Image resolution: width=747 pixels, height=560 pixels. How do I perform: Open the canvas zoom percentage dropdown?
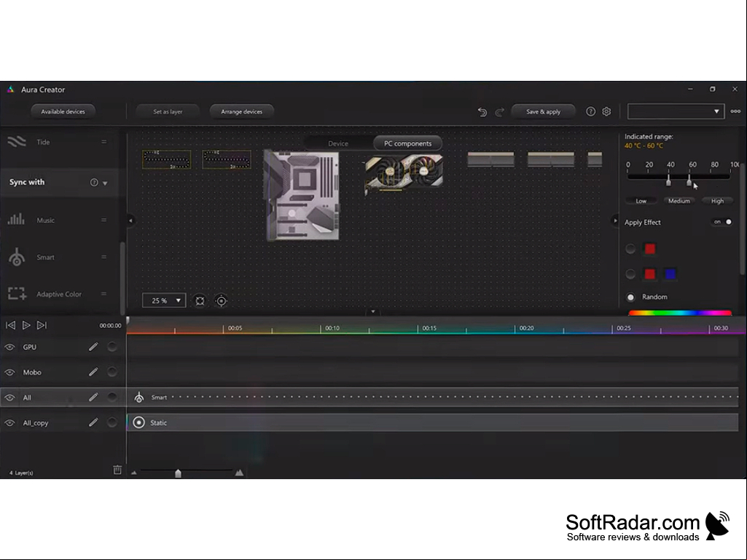(x=164, y=301)
